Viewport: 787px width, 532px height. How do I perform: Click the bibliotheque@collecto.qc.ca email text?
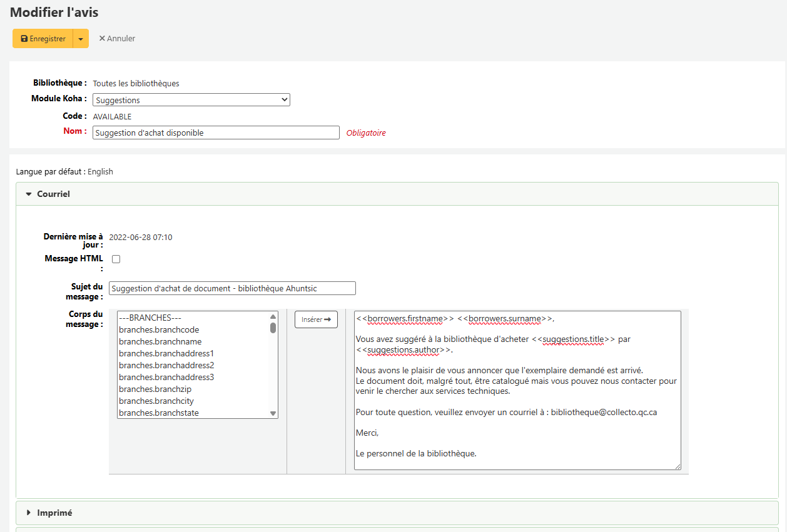point(604,413)
